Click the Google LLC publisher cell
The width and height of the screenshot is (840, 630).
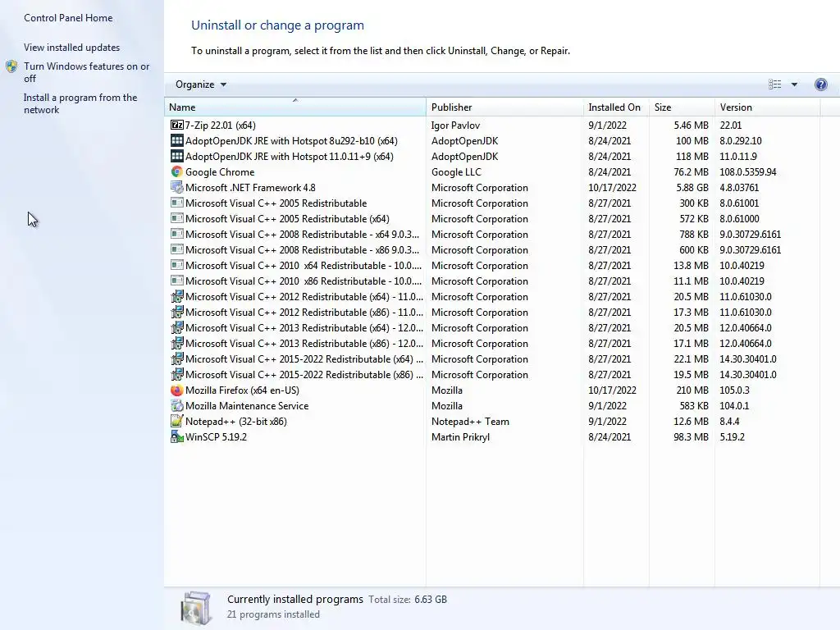tap(456, 171)
